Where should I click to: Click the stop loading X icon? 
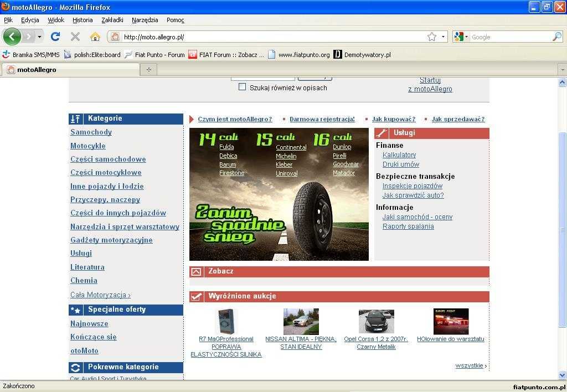coord(75,37)
